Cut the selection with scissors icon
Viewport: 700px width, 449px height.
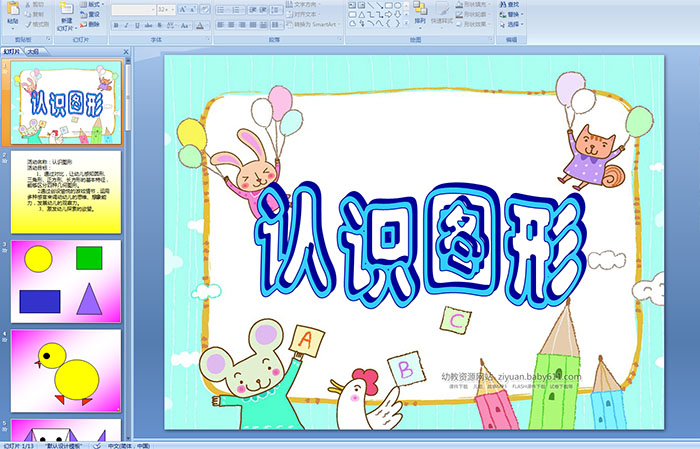pos(28,5)
